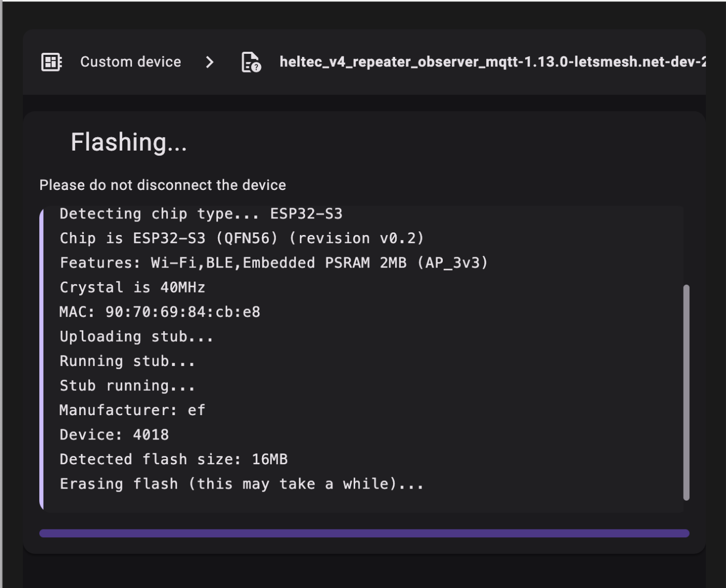726x588 pixels.
Task: Click the 'Detecting chip type' log line
Action: coord(201,214)
